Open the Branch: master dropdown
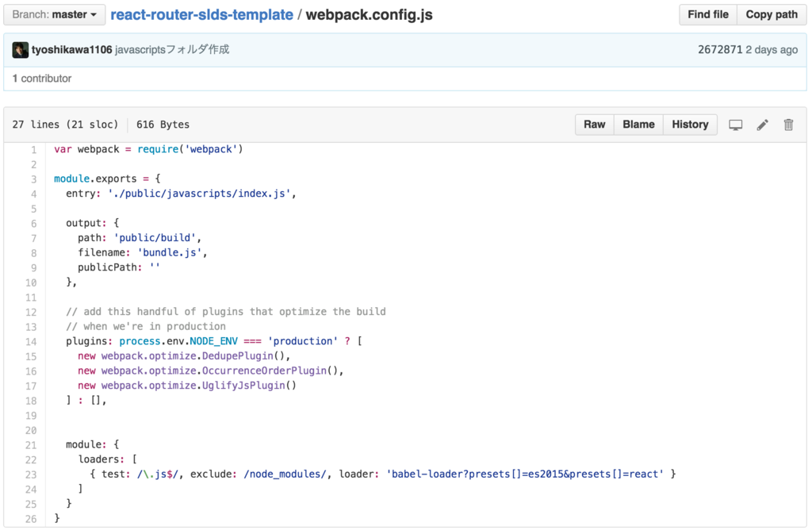 click(x=54, y=14)
